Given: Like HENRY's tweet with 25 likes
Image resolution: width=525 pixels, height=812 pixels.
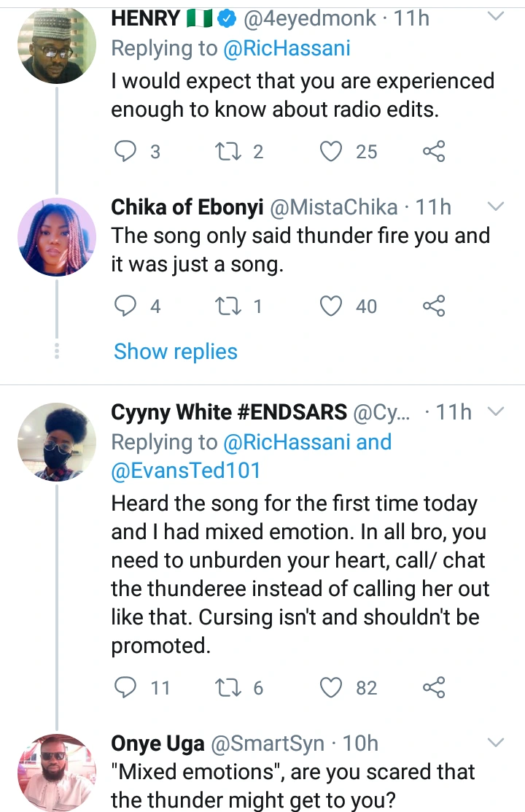Looking at the screenshot, I should [332, 151].
